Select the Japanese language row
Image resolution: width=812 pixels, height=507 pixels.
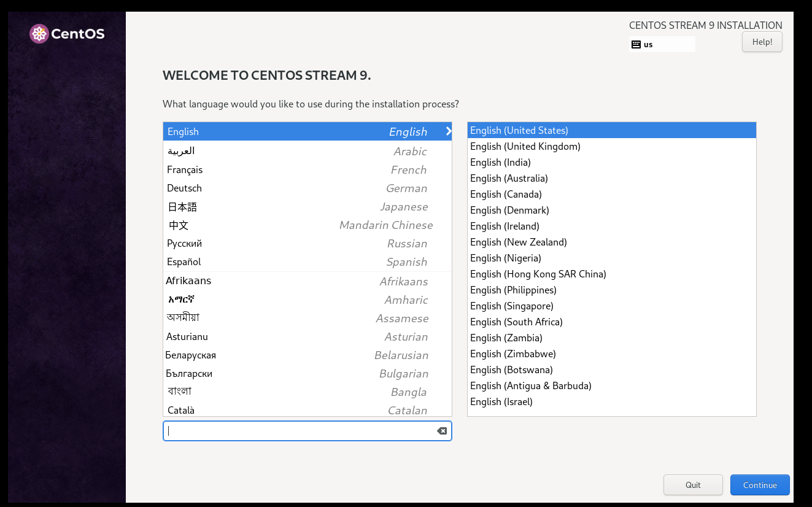pos(307,206)
